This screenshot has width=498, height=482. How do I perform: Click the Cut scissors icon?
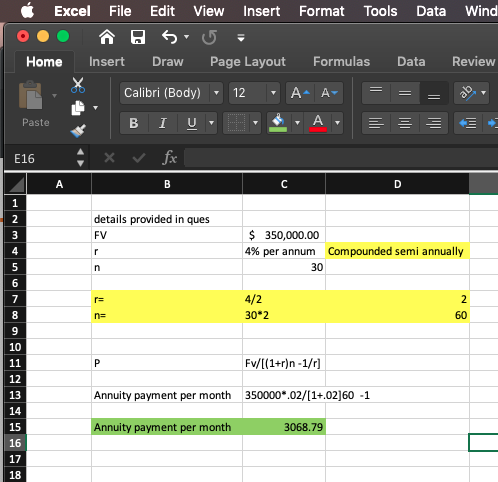(78, 85)
